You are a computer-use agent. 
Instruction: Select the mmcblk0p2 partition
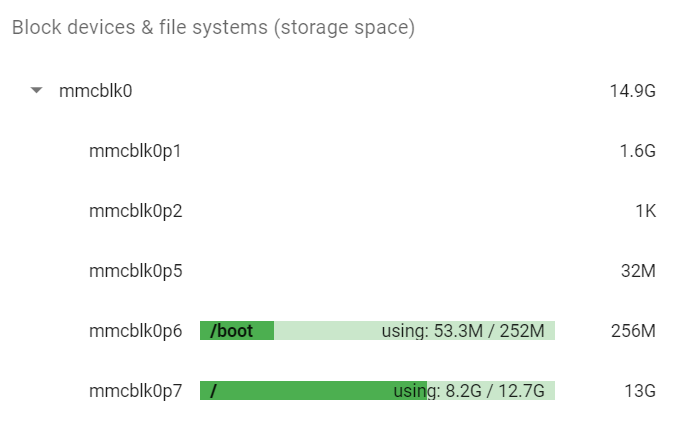(x=136, y=211)
